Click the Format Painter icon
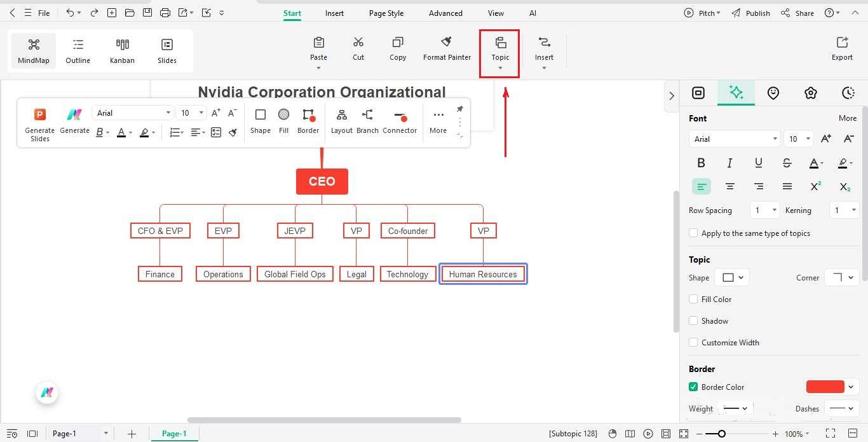 [x=447, y=48]
